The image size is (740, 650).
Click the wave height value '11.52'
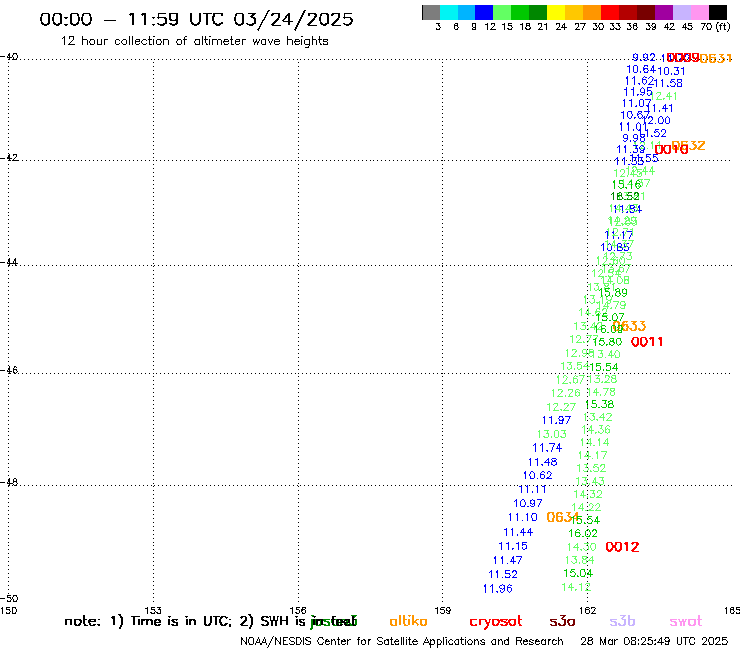pos(503,574)
